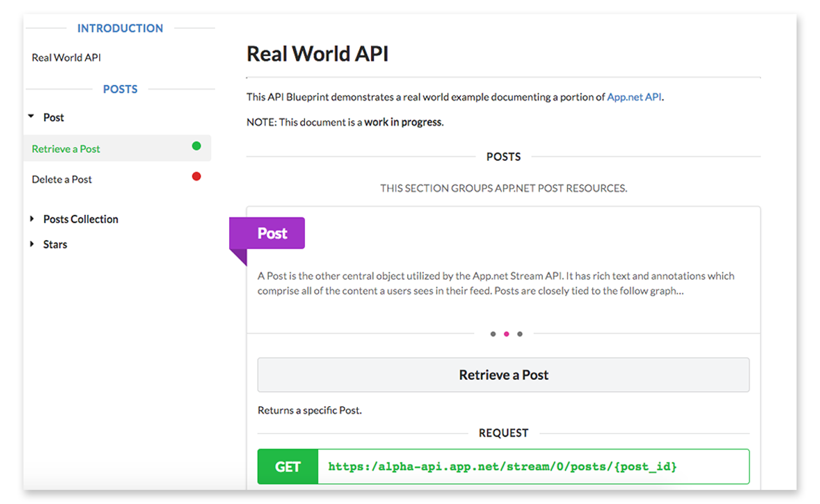
Task: Click the pink middle pagination dot
Action: click(507, 334)
